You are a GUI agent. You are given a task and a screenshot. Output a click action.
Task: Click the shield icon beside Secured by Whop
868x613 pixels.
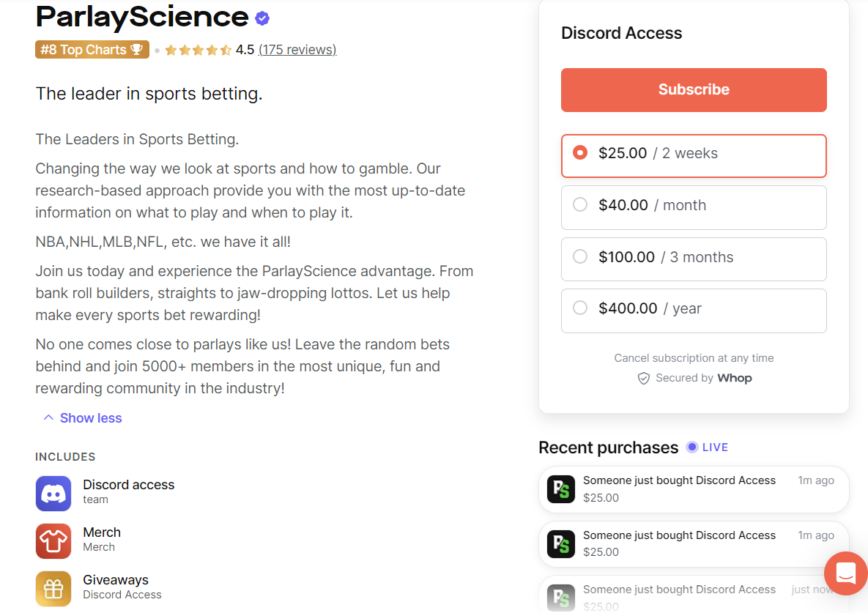643,378
